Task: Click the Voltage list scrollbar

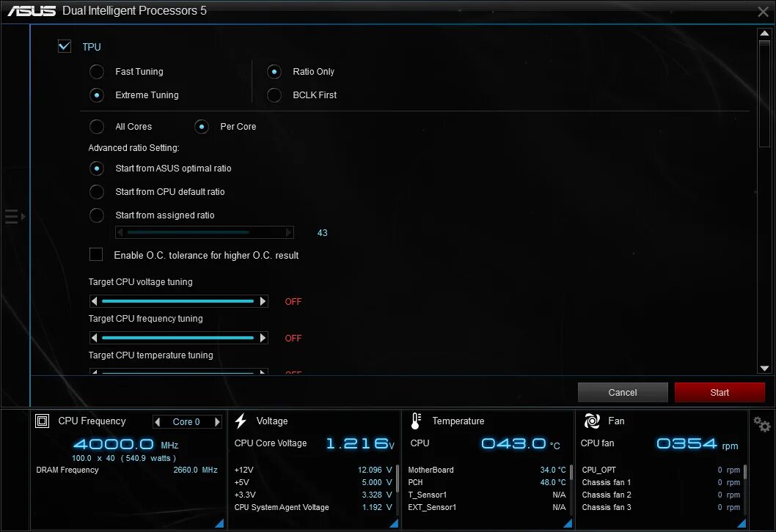Action: [398, 478]
